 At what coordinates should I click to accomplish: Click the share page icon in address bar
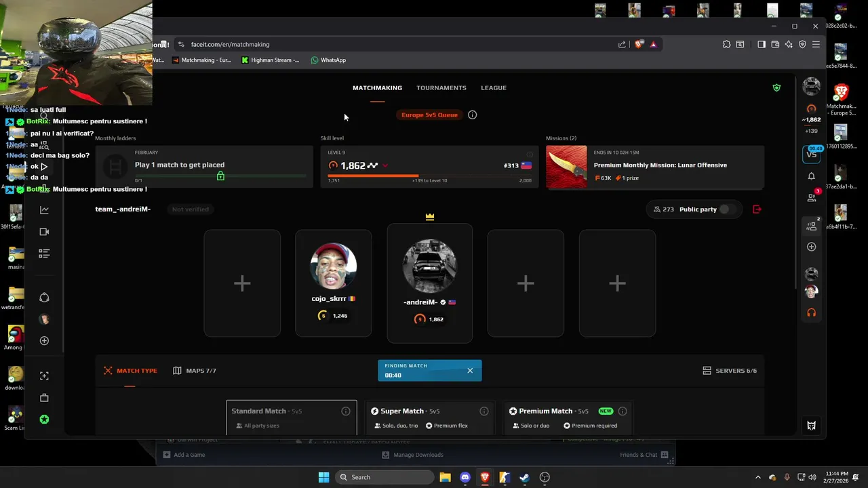tap(622, 44)
